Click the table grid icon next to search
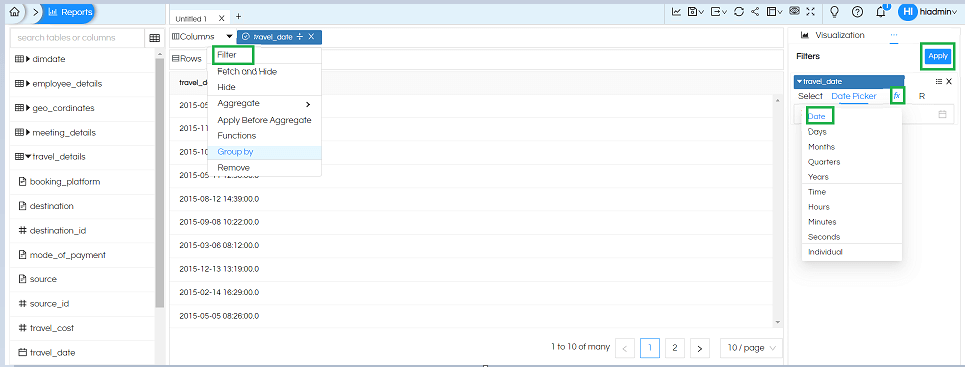The image size is (965, 367). pos(154,38)
